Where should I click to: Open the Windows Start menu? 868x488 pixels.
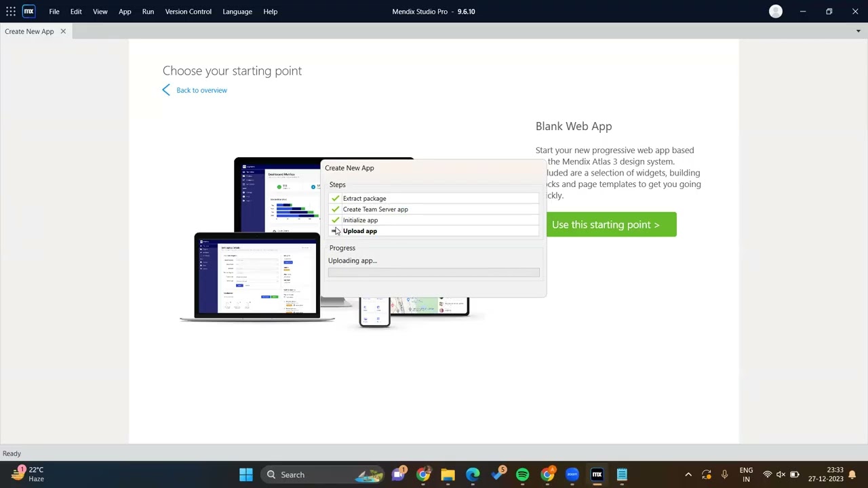point(246,474)
